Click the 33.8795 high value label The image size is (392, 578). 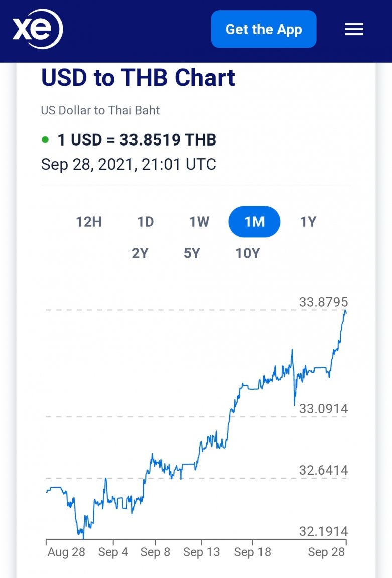324,302
